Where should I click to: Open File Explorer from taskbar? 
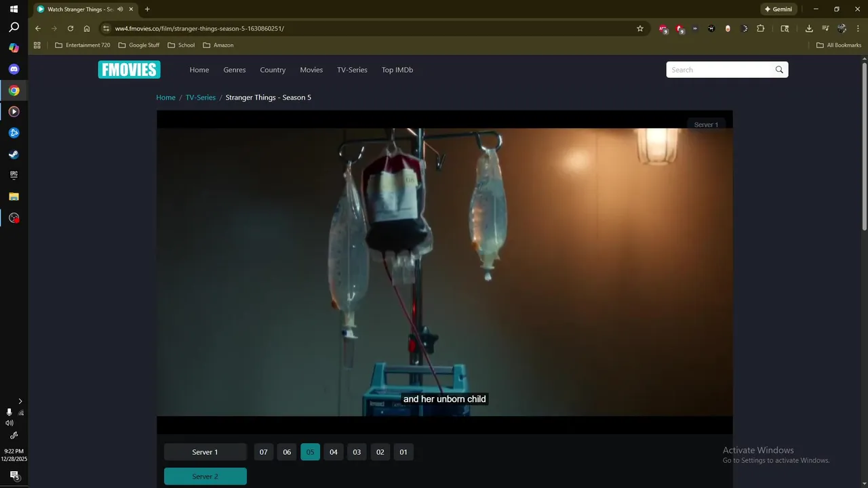tap(14, 197)
